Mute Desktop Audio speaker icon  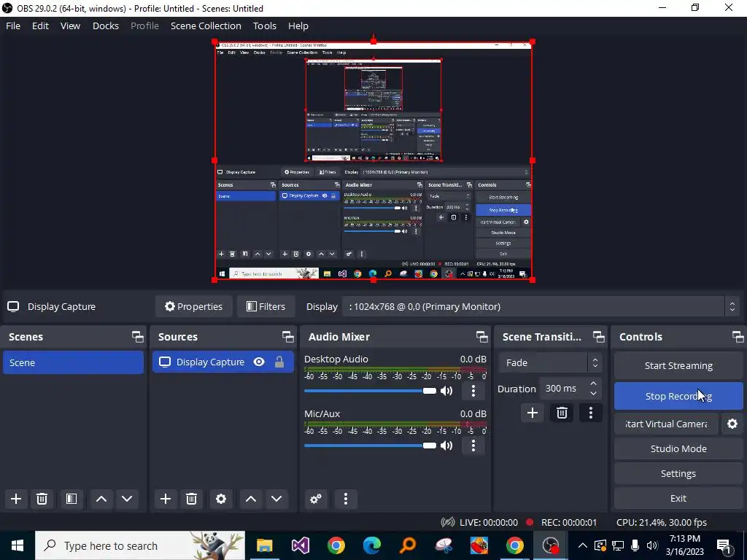[446, 391]
